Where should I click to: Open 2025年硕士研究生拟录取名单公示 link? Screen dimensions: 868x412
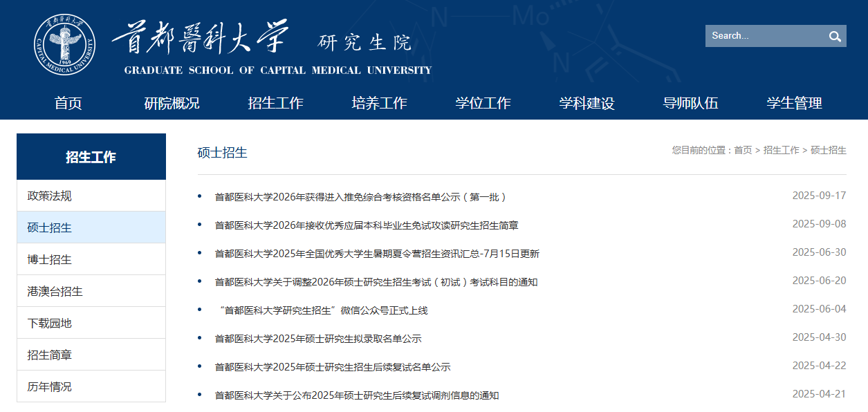318,339
